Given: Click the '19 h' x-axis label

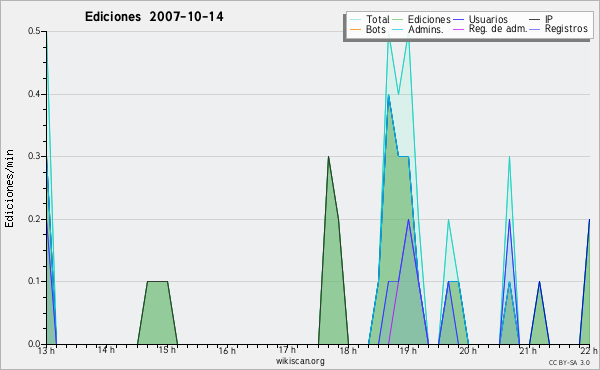Looking at the screenshot, I should (408, 350).
